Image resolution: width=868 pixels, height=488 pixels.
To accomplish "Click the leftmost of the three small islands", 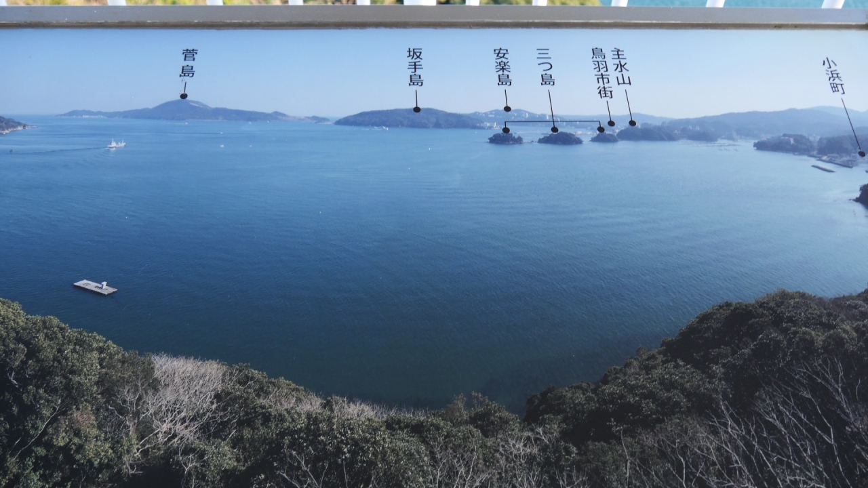I will pyautogui.click(x=505, y=138).
